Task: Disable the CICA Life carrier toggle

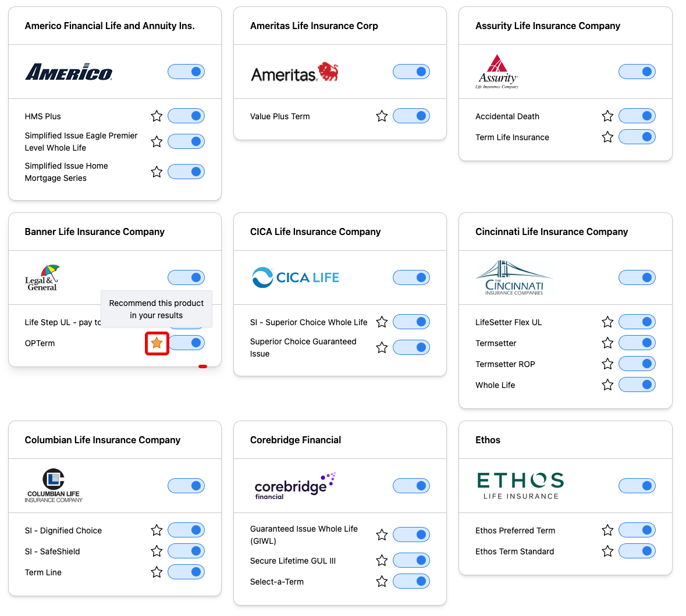Action: tap(412, 277)
